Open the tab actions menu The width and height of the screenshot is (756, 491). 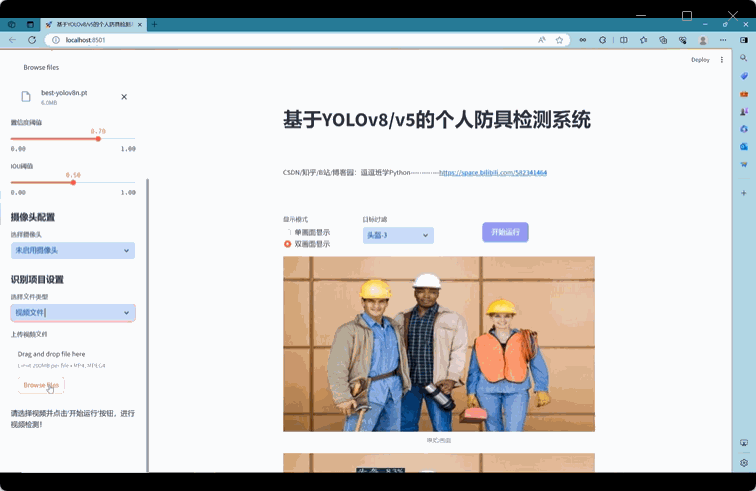click(x=30, y=24)
